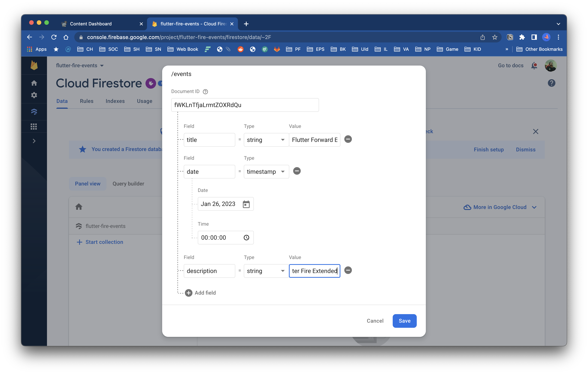This screenshot has height=374, width=588.
Task: Click Dismiss on the setup banner
Action: (525, 149)
